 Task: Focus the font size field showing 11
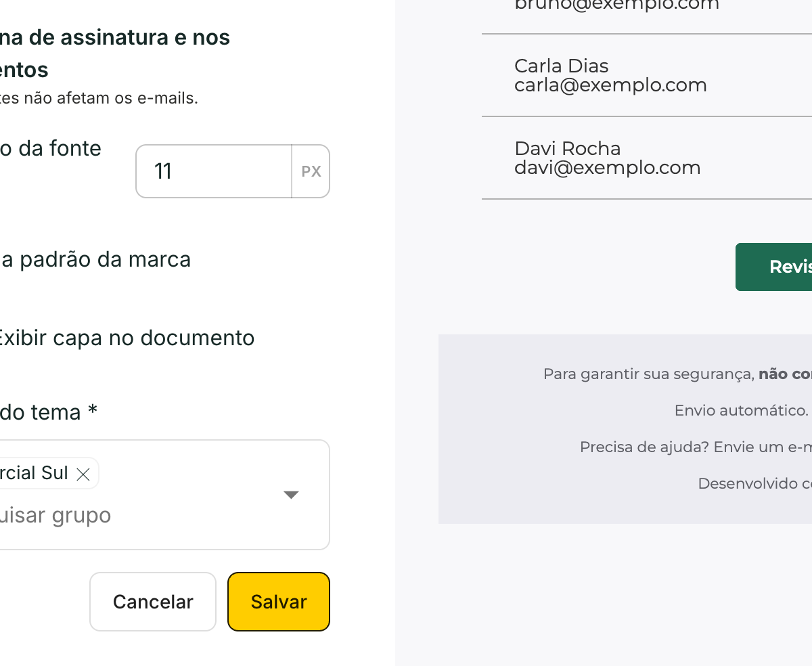coord(214,171)
